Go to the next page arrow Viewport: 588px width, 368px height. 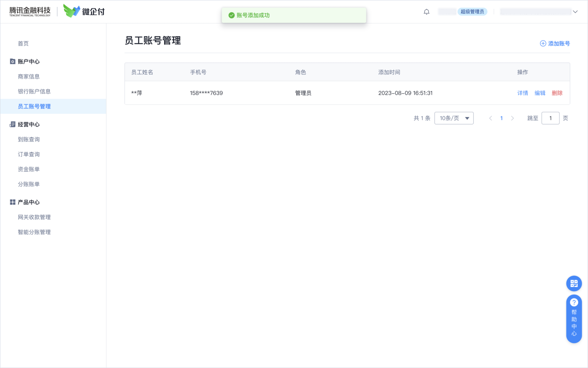click(x=512, y=118)
